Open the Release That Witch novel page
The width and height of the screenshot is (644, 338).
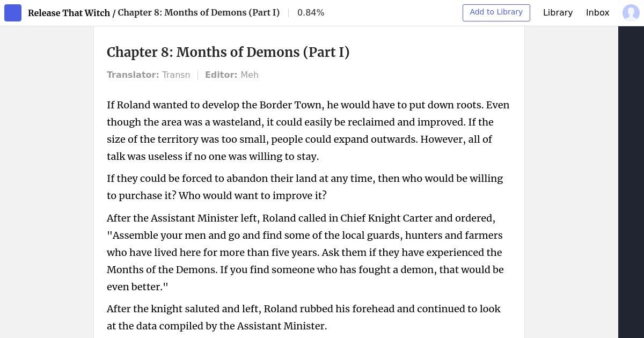[69, 12]
